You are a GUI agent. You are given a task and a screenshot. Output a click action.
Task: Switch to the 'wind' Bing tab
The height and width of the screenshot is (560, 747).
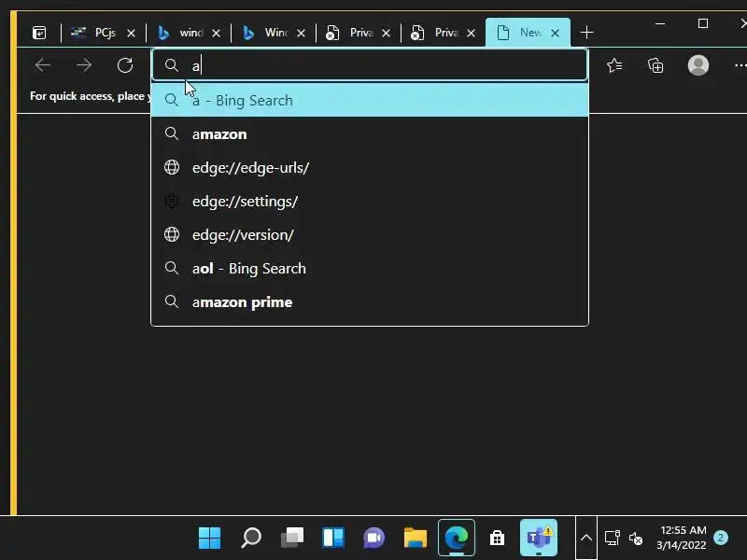coord(189,33)
